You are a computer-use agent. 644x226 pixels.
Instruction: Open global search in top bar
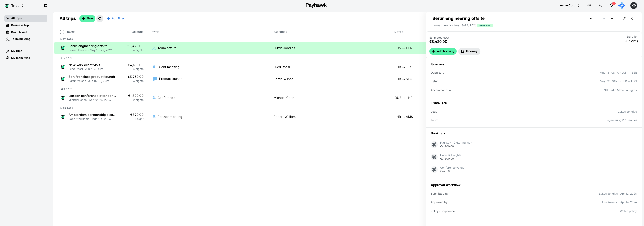click(x=600, y=5)
